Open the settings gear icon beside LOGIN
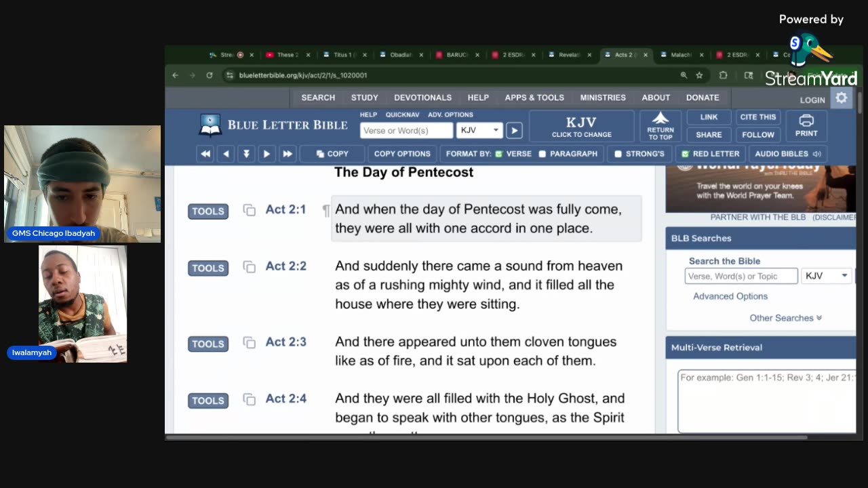The image size is (868, 488). click(x=842, y=98)
